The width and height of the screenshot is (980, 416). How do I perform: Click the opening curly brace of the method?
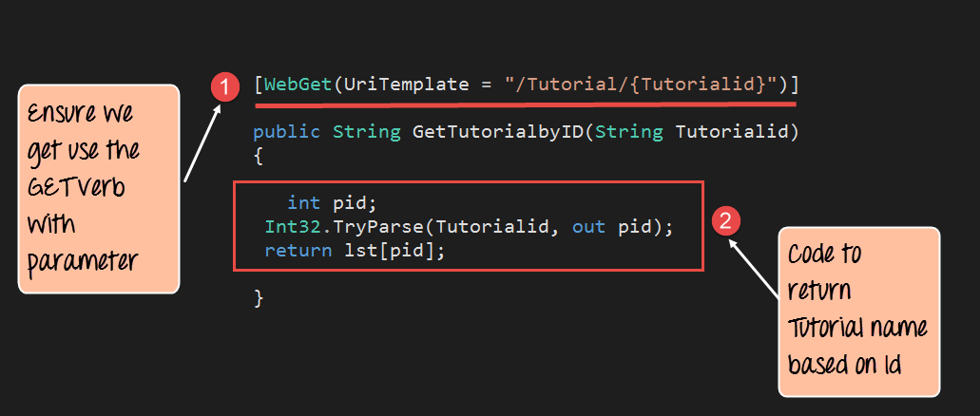[x=259, y=154]
